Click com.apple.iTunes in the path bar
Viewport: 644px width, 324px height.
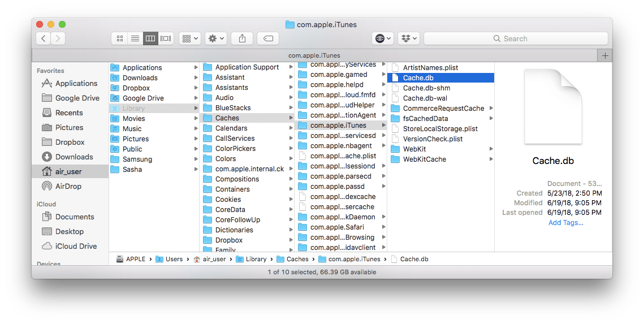click(x=349, y=259)
